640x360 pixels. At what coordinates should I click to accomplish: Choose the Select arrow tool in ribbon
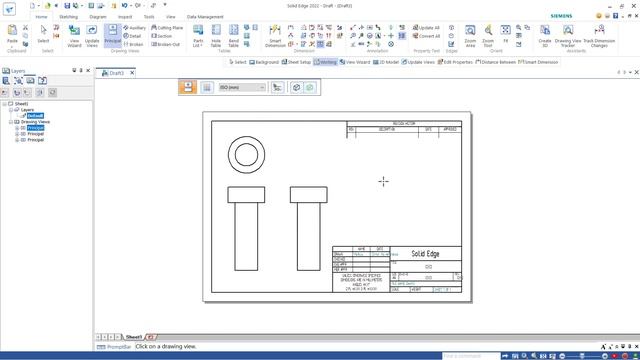tap(43, 33)
